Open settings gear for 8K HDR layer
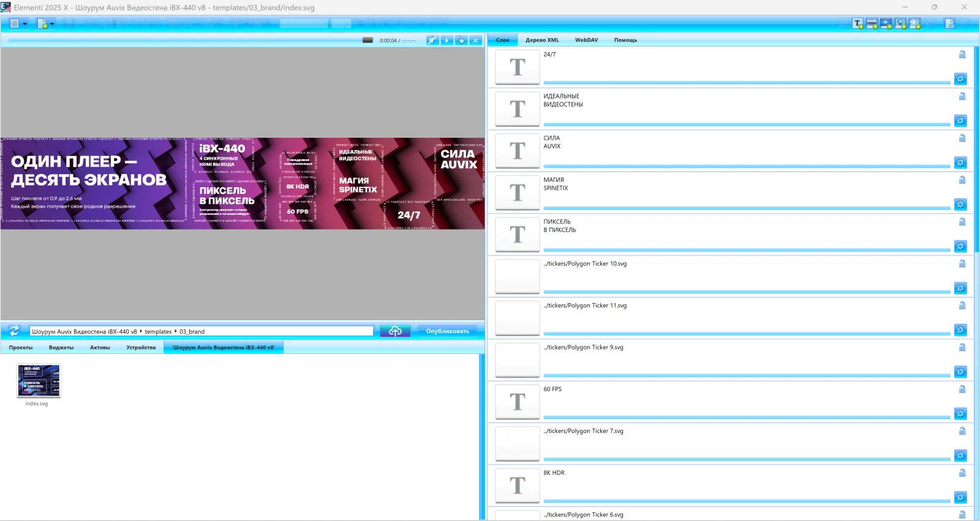The width and height of the screenshot is (980, 521). pyautogui.click(x=960, y=497)
